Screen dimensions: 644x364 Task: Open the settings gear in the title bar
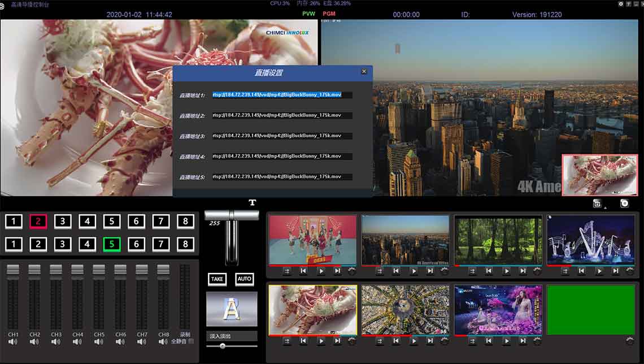click(621, 4)
